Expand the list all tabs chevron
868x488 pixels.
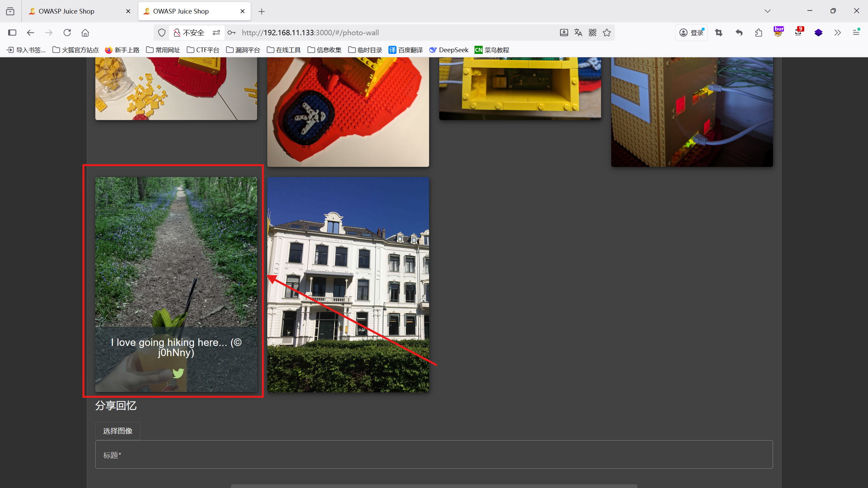(768, 11)
